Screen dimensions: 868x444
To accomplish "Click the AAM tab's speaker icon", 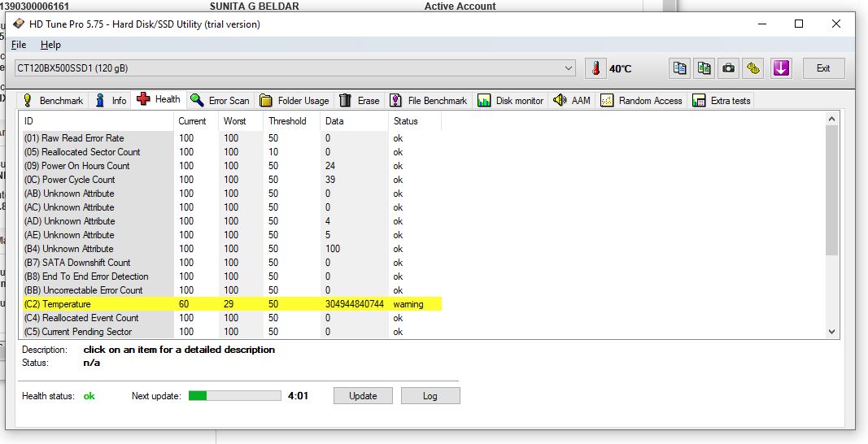I will tap(560, 100).
